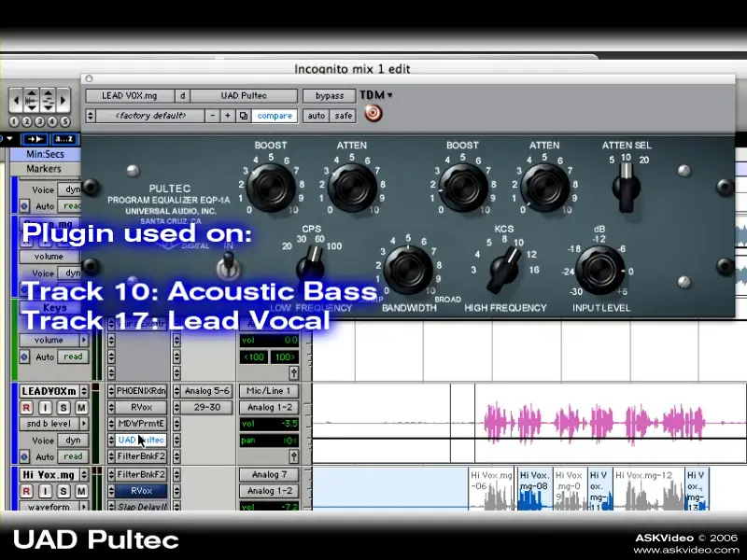The width and height of the screenshot is (747, 560).
Task: Select the Min:Secs ruler
Action: pos(45,154)
